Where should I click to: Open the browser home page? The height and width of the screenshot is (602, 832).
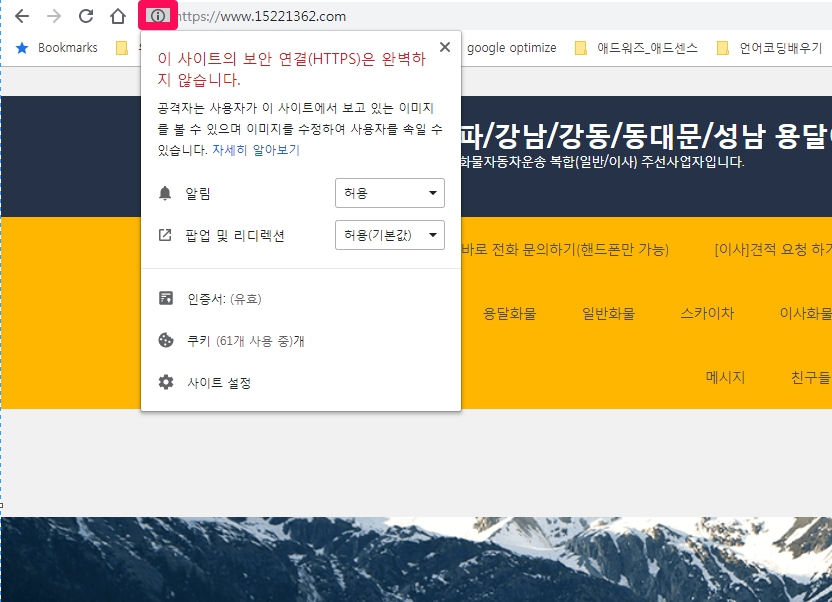tap(118, 16)
